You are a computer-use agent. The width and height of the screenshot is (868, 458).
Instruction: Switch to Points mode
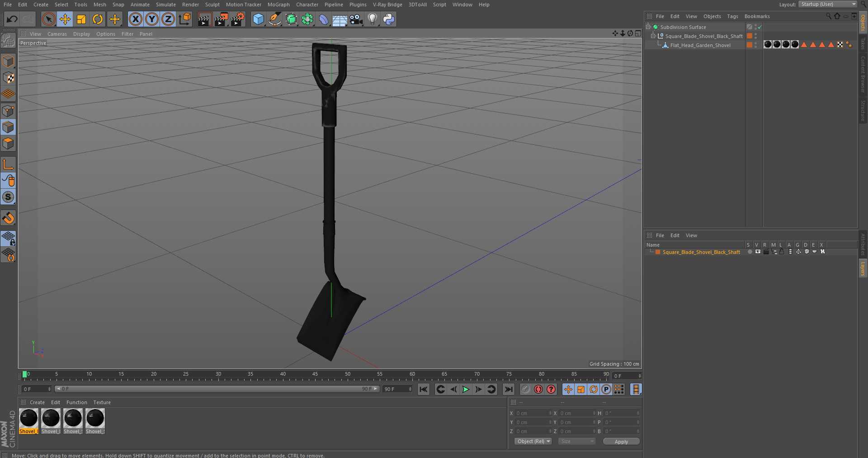coord(8,111)
